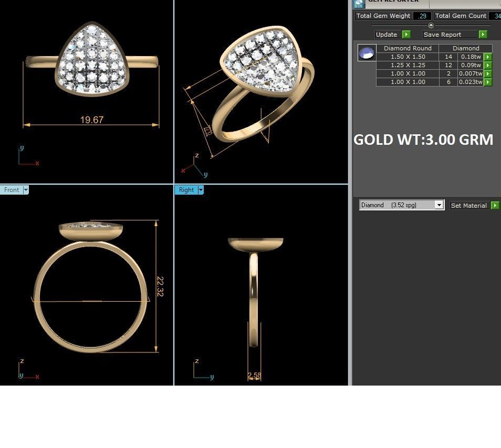Screen dimensions: 501x448
Task: Select the Front viewport label
Action: coord(12,190)
